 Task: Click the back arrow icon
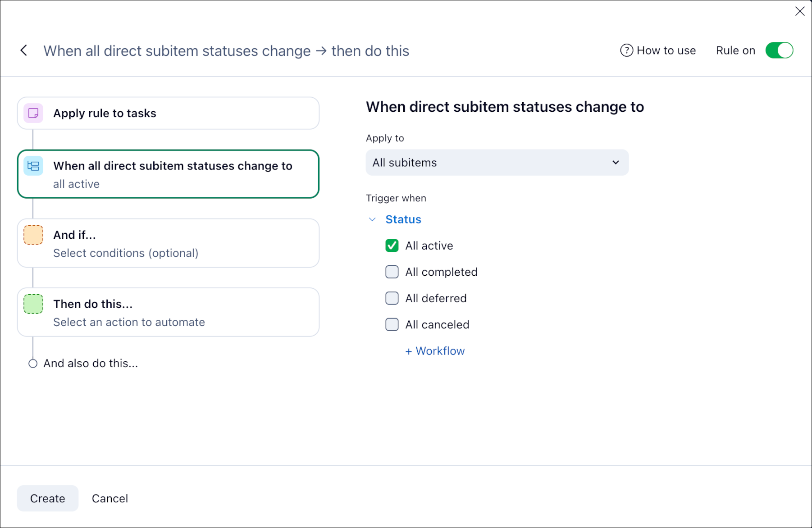[x=24, y=50]
